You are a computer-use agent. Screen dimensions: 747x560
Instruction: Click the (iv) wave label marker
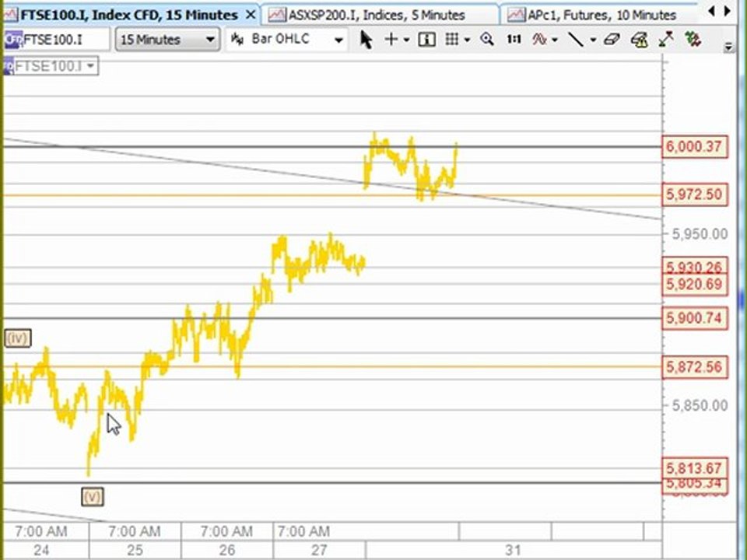click(18, 338)
